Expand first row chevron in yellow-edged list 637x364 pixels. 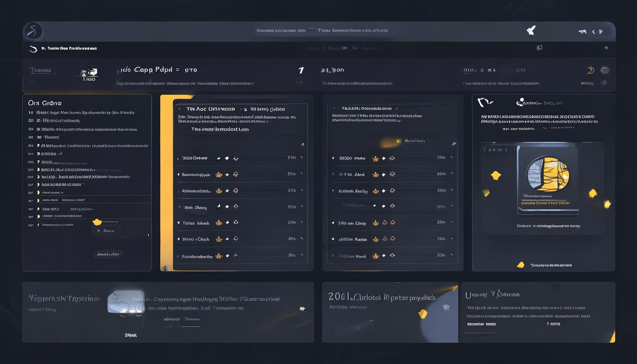click(301, 158)
